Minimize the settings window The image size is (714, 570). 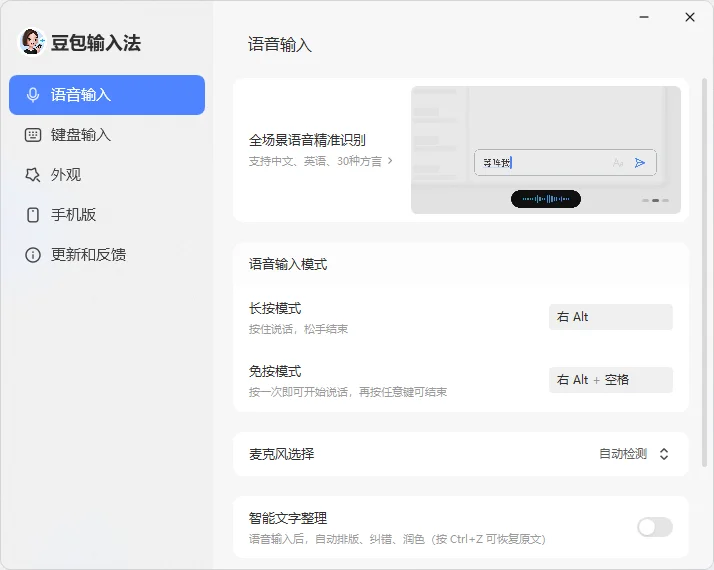coord(644,17)
